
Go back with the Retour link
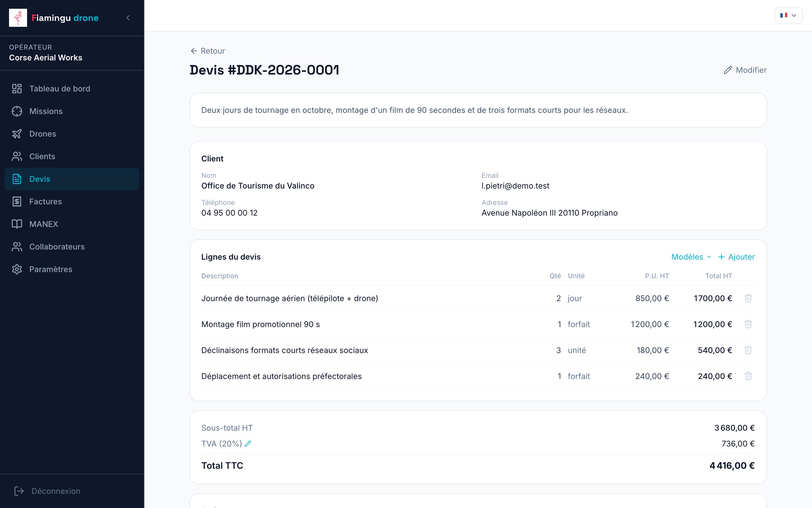pos(208,51)
